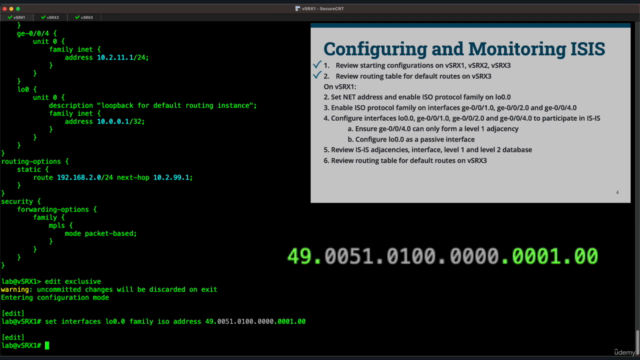The image size is (640, 360).
Task: Click the green check icon on the vSRX1 tab
Action: point(10,18)
